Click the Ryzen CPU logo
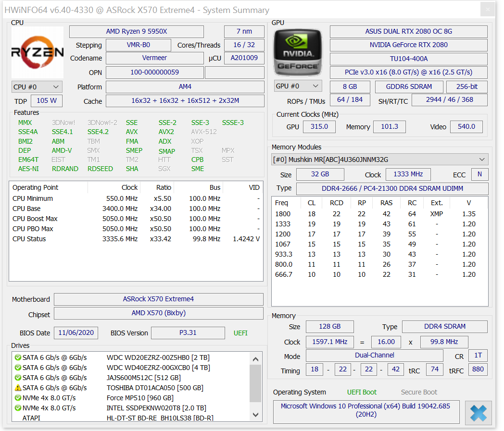This screenshot has height=431, width=504. pos(38,52)
